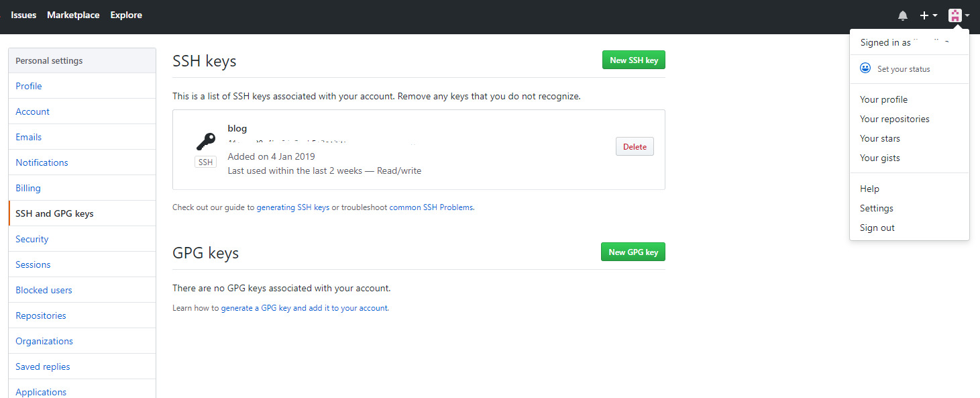Open common SSH Problems link
The height and width of the screenshot is (398, 980).
click(x=431, y=207)
